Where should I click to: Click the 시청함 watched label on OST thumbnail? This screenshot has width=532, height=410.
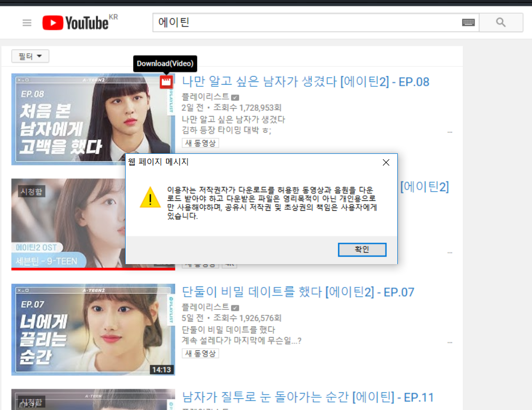(x=31, y=192)
